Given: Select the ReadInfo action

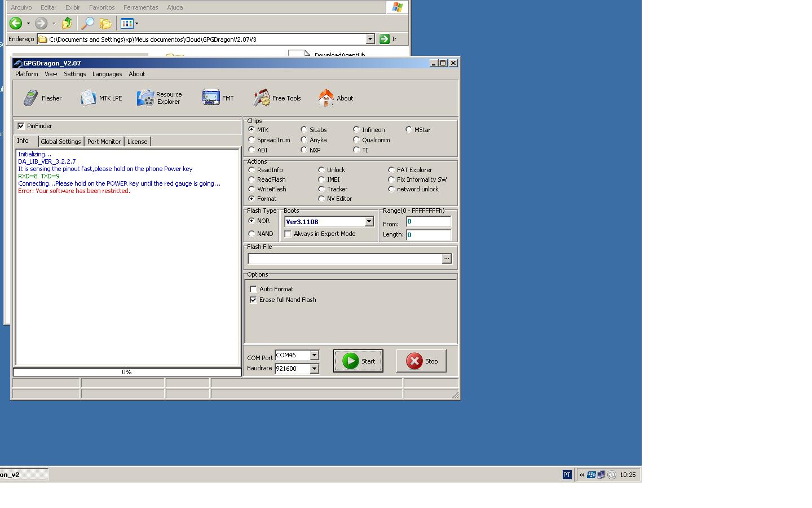Looking at the screenshot, I should pyautogui.click(x=251, y=170).
